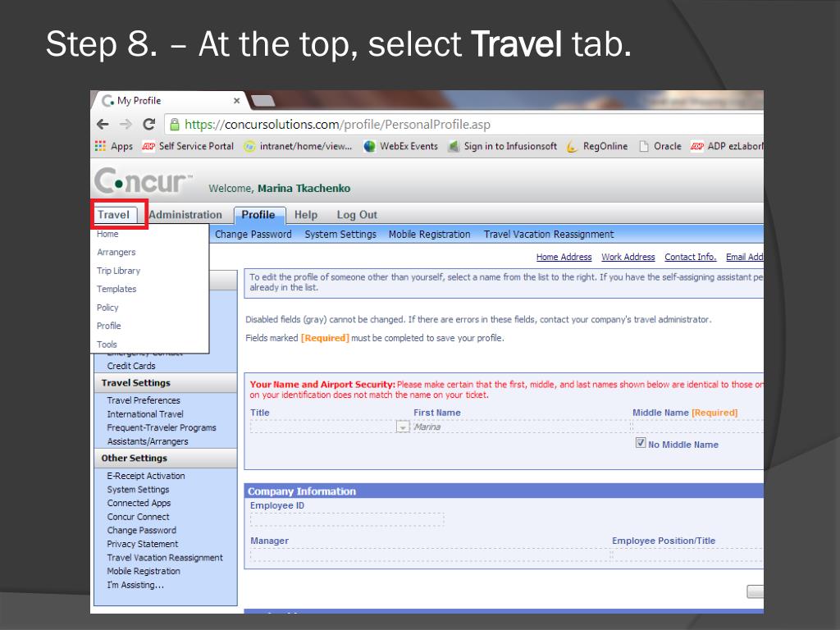Choose Policy in Travel dropdown menu
840x630 pixels.
click(107, 308)
